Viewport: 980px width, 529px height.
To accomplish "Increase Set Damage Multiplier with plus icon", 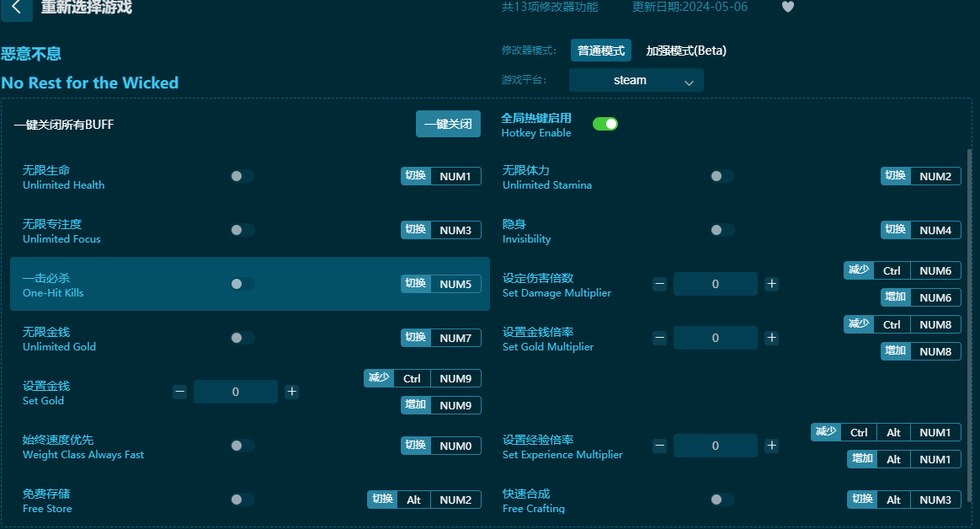I will click(x=772, y=284).
